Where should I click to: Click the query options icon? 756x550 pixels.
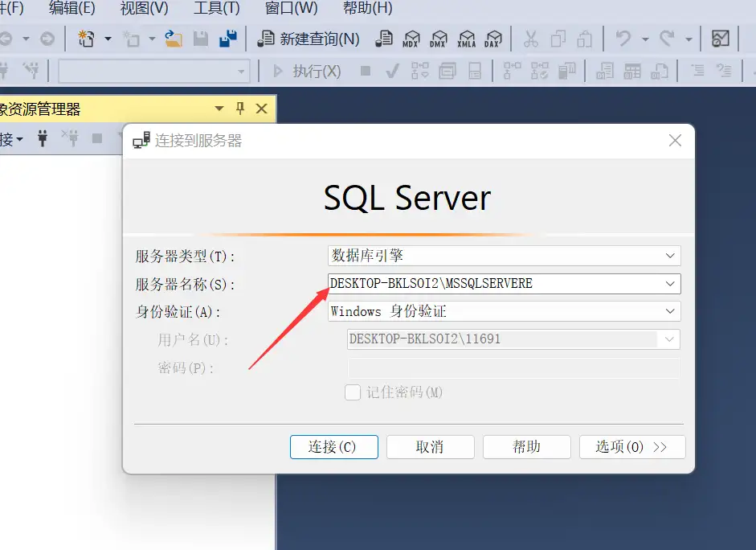click(447, 72)
